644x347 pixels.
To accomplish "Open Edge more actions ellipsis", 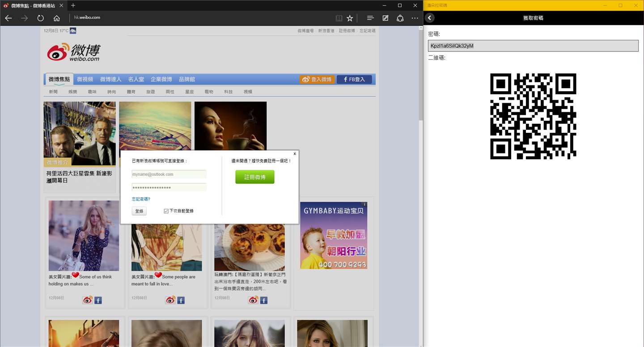I will tap(415, 18).
